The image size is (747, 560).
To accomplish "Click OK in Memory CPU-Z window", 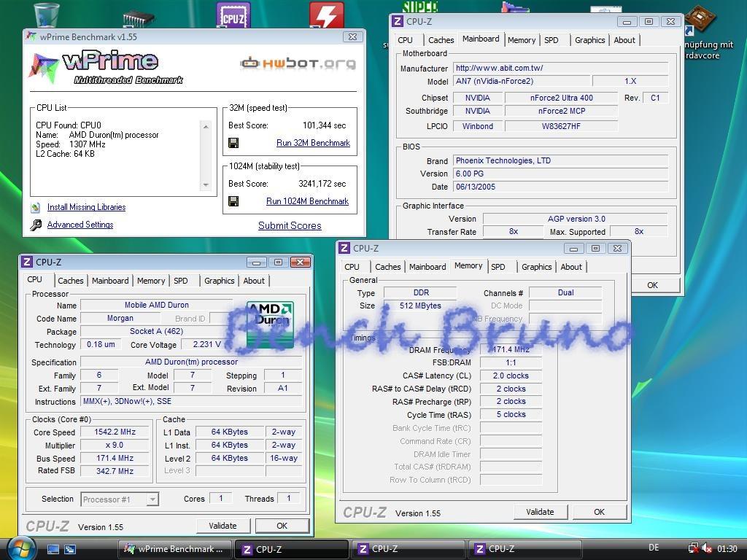I will 600,512.
